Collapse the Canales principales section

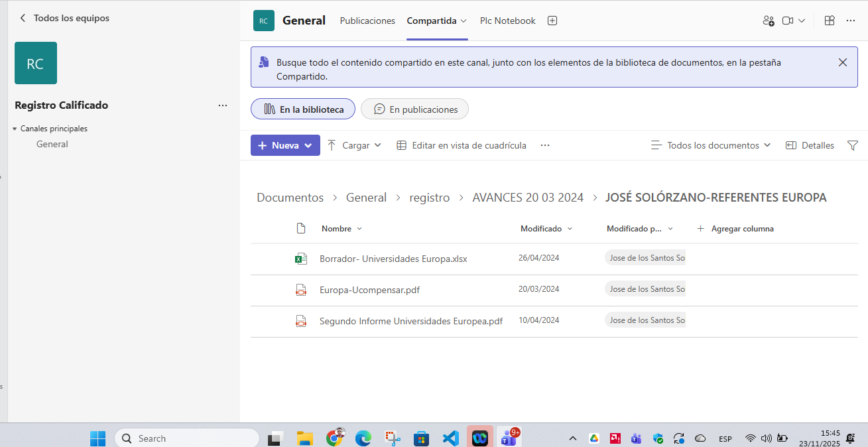coord(15,129)
